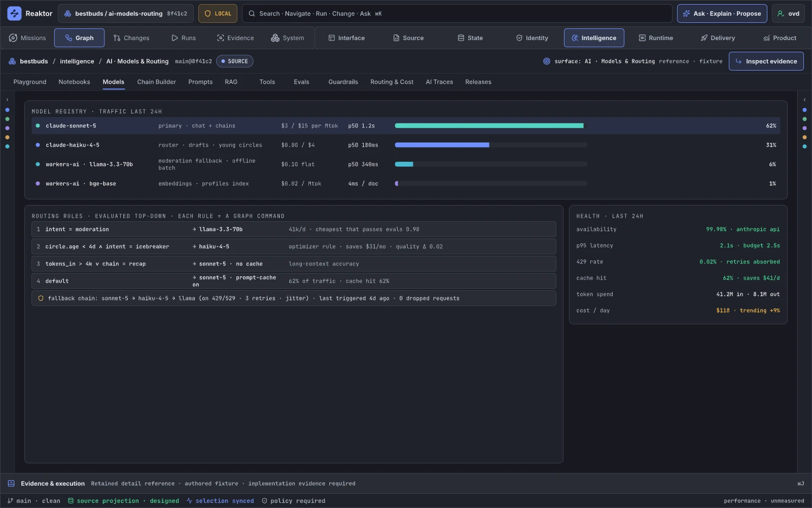Toggle the LOCAL environment badge
812x508 pixels.
(218, 14)
